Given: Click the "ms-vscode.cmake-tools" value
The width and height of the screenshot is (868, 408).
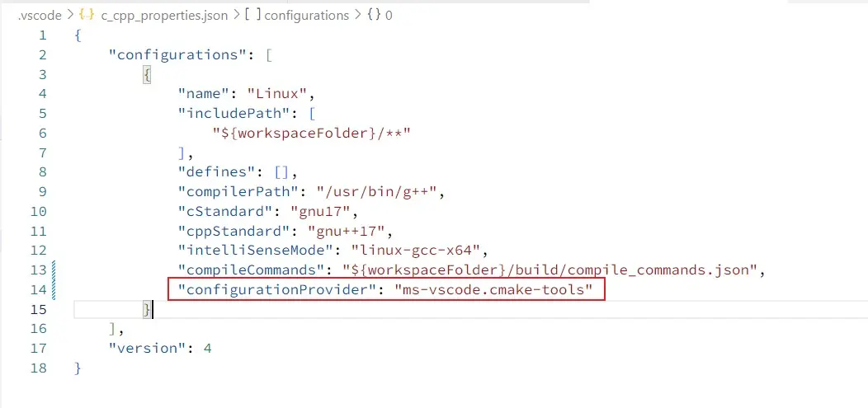Looking at the screenshot, I should coord(493,289).
